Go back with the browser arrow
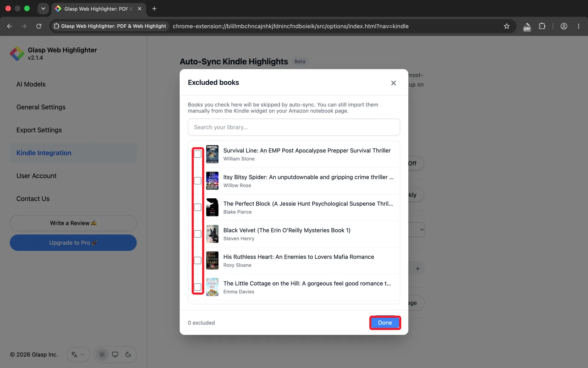 [x=10, y=26]
